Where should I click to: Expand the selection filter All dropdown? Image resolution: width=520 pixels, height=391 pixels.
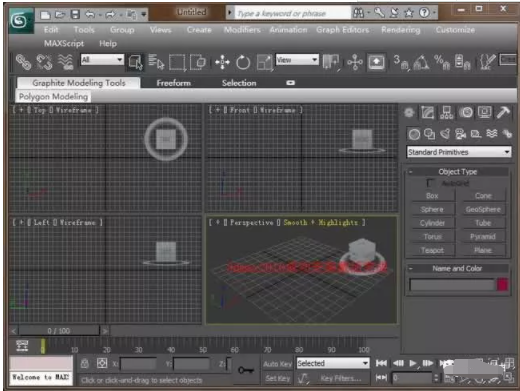click(x=102, y=60)
